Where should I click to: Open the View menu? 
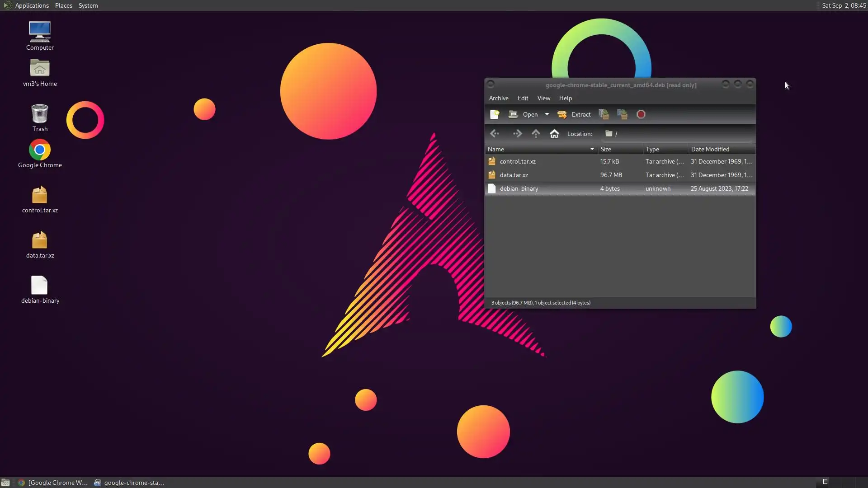point(543,98)
